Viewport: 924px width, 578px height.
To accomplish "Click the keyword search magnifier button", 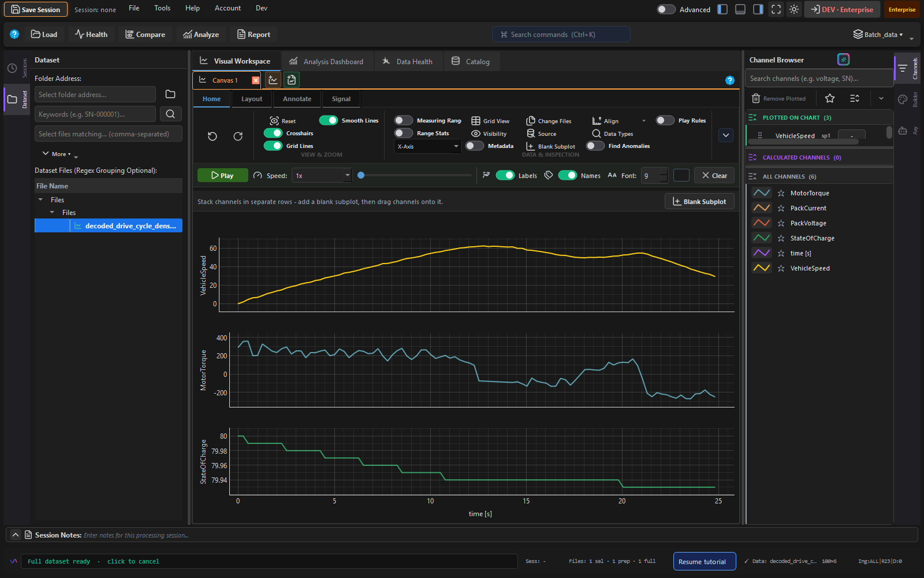I will (x=170, y=114).
